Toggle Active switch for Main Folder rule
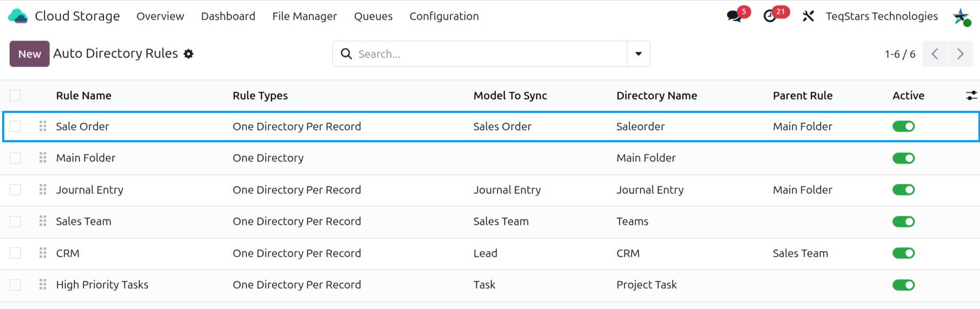Screen dimensions: 980x309 click(904, 158)
